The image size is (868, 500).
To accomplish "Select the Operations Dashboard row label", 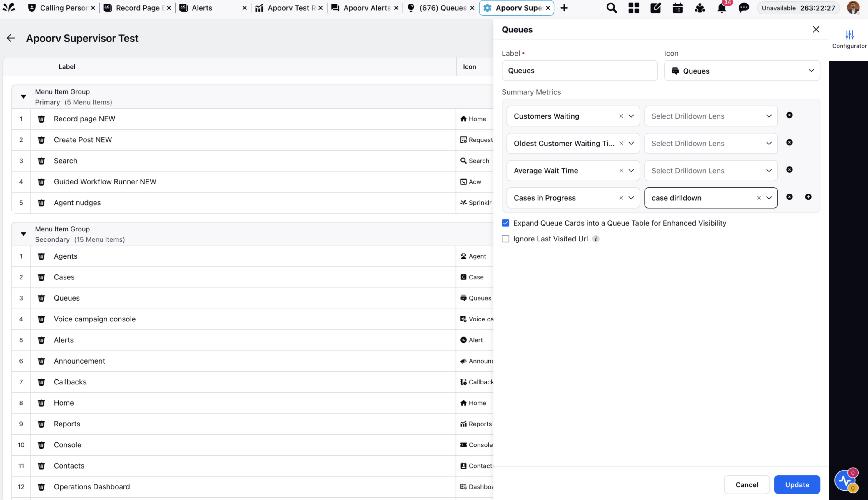I will click(92, 486).
